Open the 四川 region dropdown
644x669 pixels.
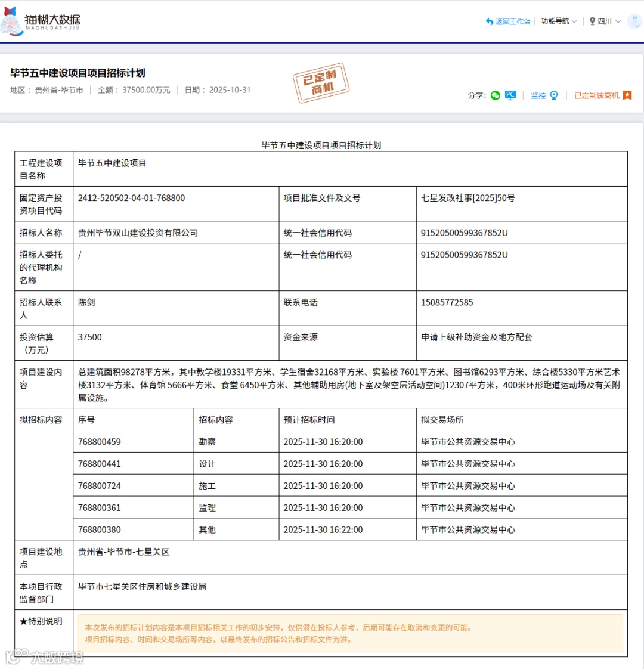pyautogui.click(x=609, y=21)
